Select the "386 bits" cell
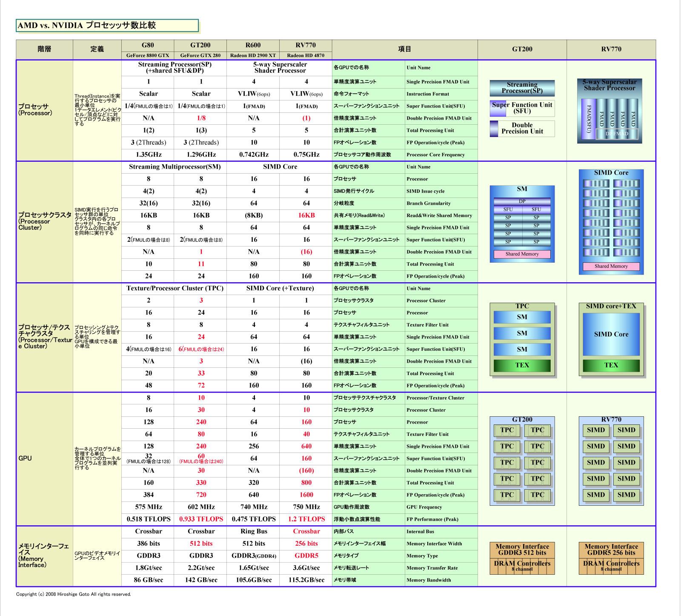Viewport: 681px width, 616px height. [x=149, y=544]
